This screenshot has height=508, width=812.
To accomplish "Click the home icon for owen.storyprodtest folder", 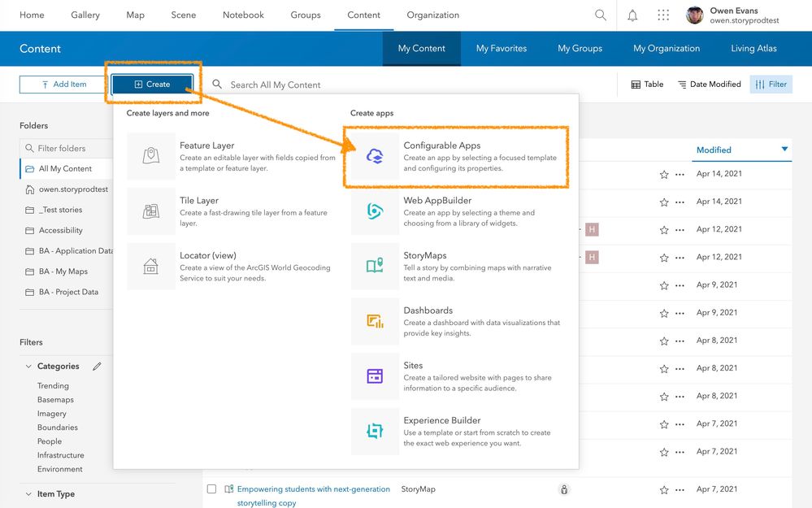I will coord(29,189).
